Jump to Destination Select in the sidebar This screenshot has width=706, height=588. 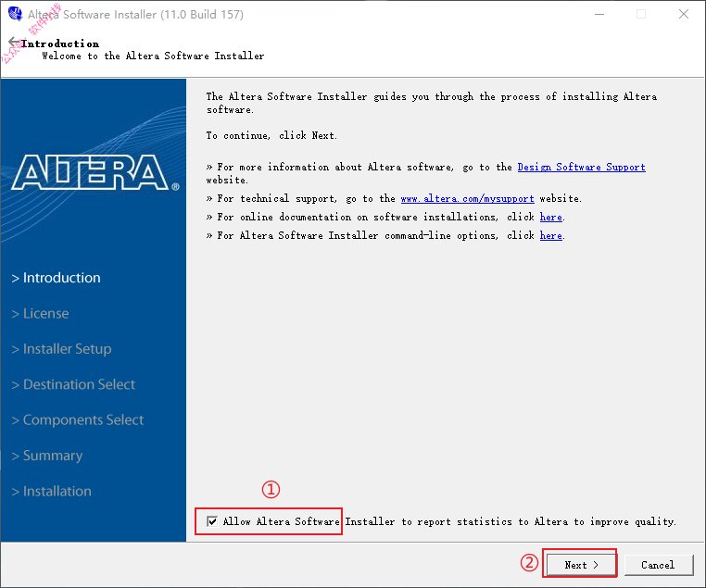click(x=73, y=384)
